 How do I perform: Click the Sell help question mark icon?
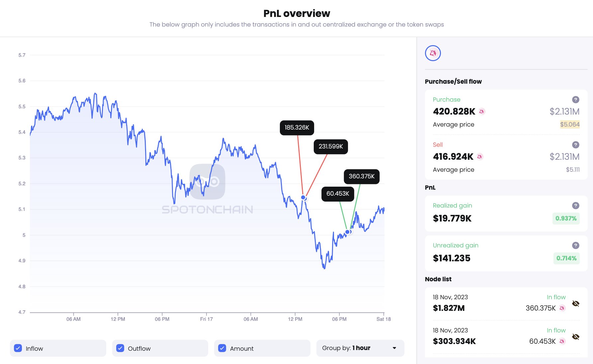tap(575, 145)
